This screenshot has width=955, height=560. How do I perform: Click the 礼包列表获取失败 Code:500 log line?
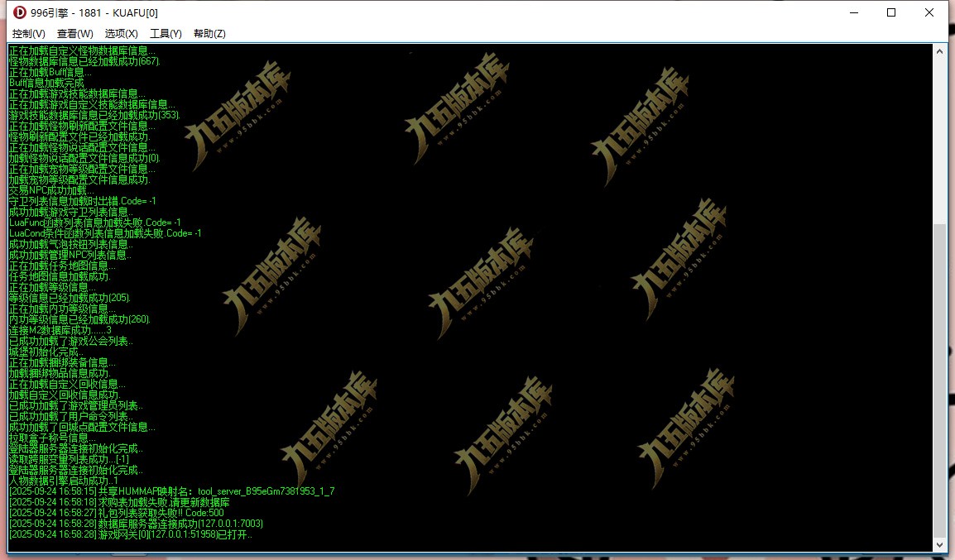117,513
